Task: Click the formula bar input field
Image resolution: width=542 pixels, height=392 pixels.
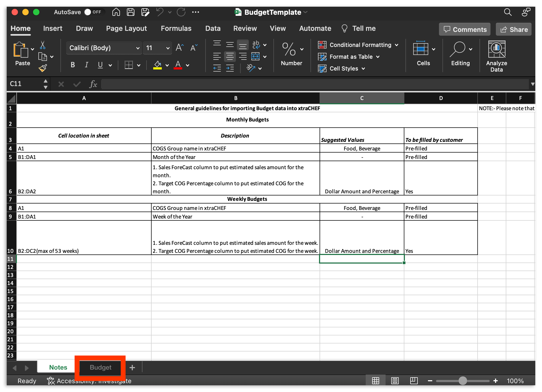Action: click(x=314, y=84)
